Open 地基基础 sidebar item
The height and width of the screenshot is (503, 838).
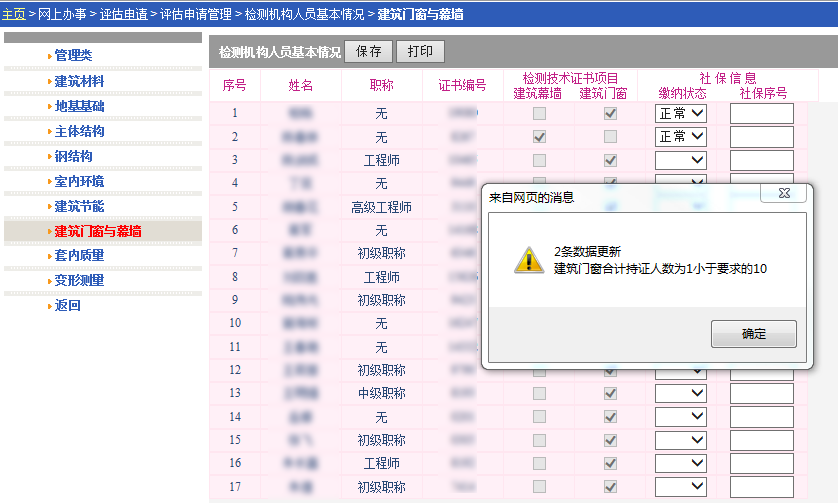79,106
